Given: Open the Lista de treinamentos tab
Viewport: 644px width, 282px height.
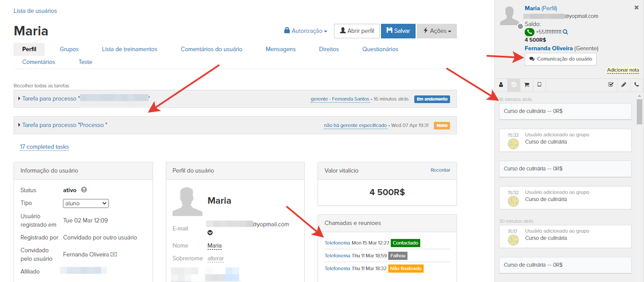Looking at the screenshot, I should [129, 49].
